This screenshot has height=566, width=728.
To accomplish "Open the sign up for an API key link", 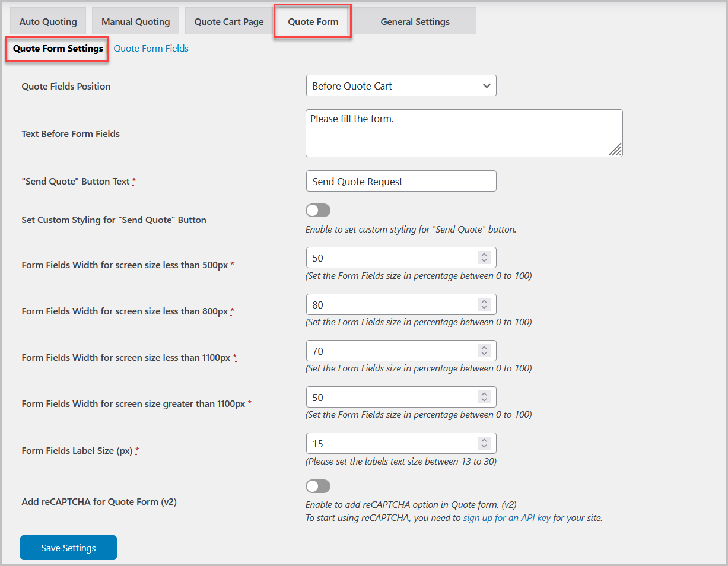I will [507, 517].
